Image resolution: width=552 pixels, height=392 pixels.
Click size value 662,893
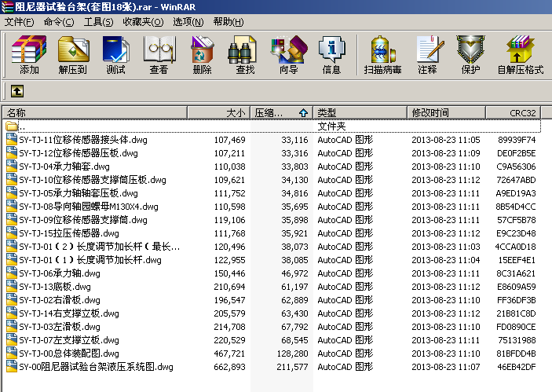coord(229,367)
